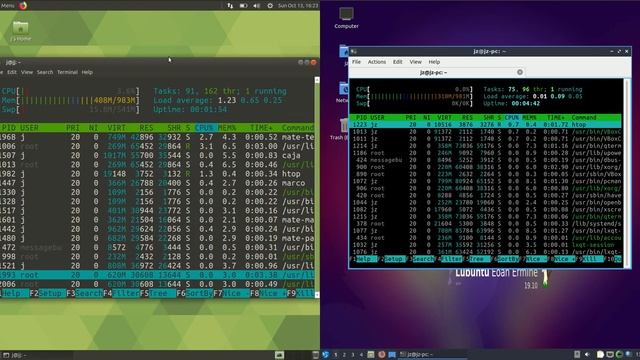Click the date and time clock in MATE panel
This screenshot has width=640, height=360.
(x=298, y=6)
